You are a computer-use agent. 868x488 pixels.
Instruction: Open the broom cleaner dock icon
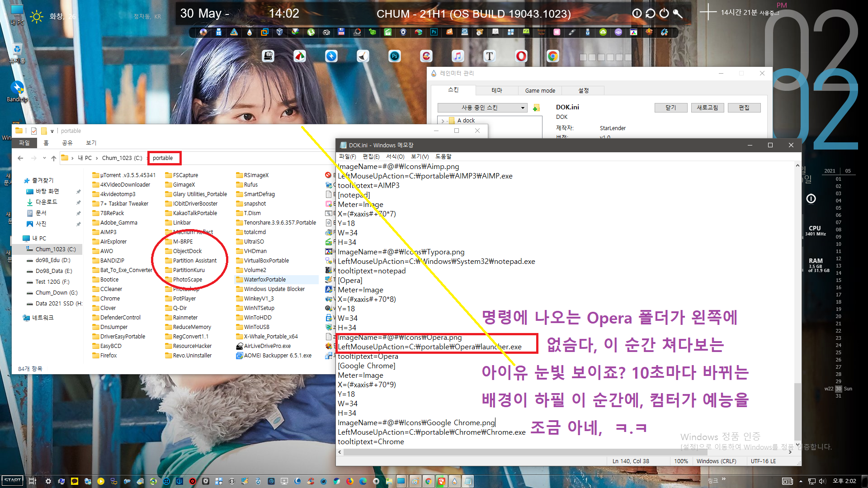[363, 56]
